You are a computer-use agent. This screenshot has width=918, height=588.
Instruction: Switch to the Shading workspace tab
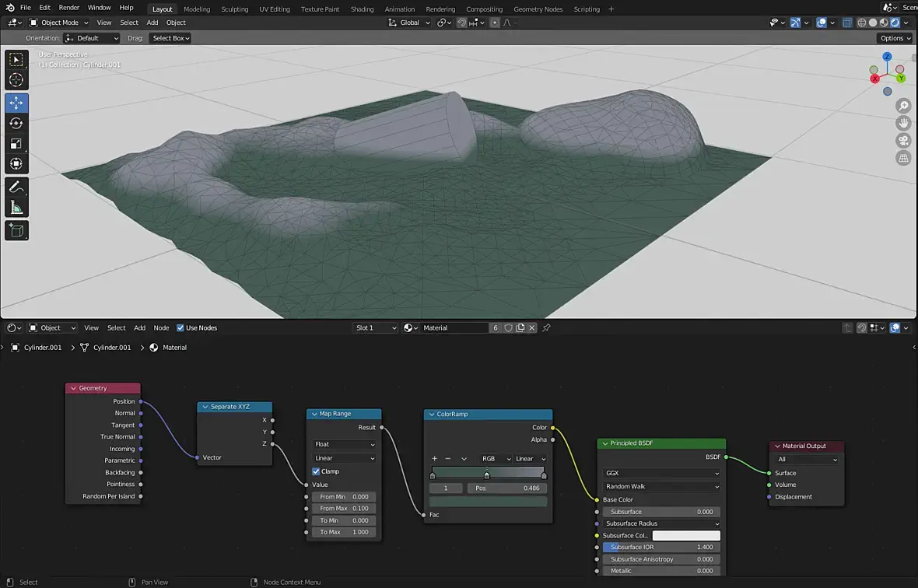point(362,9)
